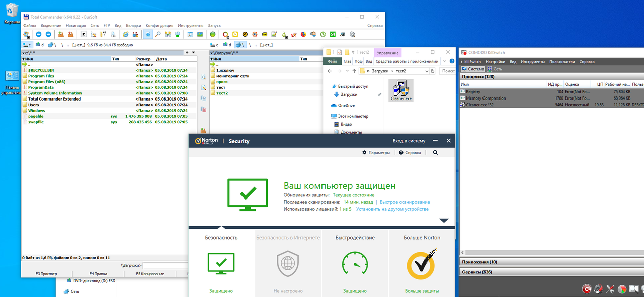Open Инструменты menu in Total Commander
The height and width of the screenshot is (297, 644).
click(x=190, y=25)
